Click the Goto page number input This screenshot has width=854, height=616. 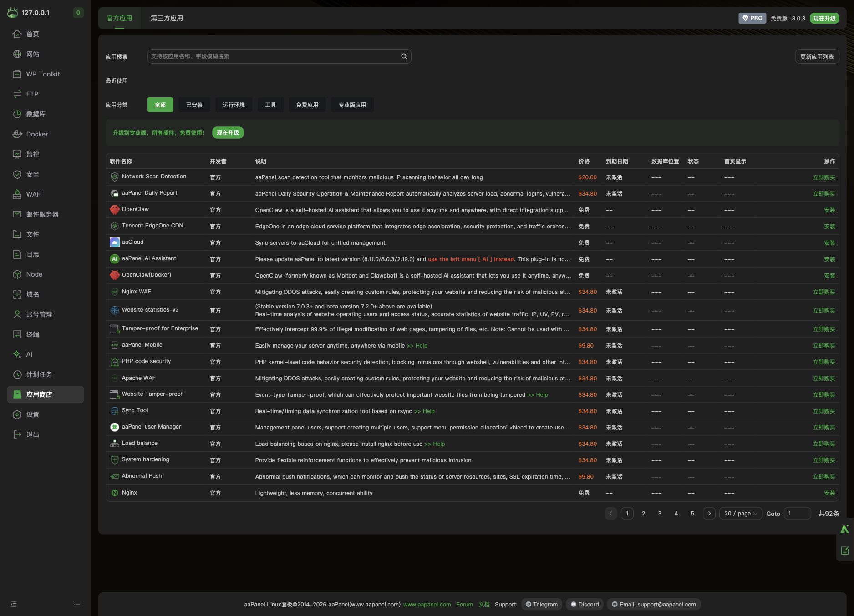(798, 514)
